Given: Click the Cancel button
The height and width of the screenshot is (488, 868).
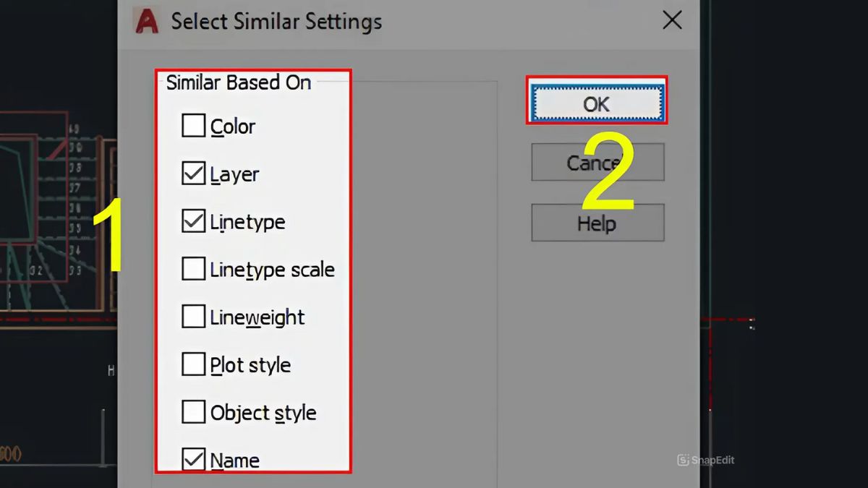Looking at the screenshot, I should (597, 162).
